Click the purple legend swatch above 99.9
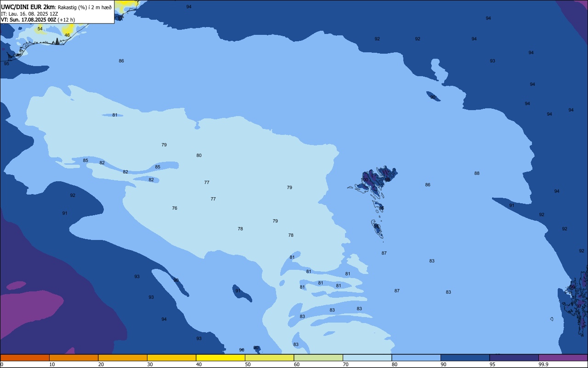This screenshot has width=588, height=368. click(563, 357)
